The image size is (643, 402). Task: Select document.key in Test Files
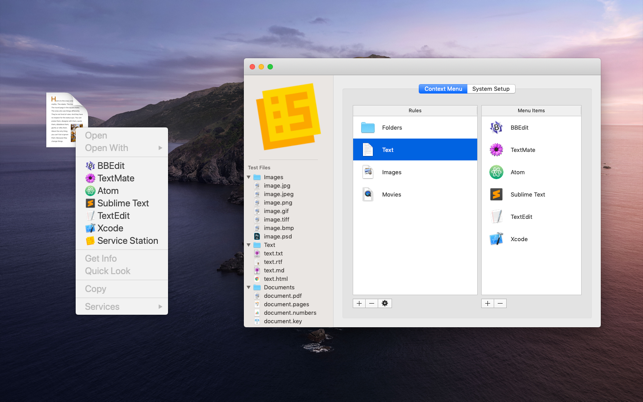(283, 321)
